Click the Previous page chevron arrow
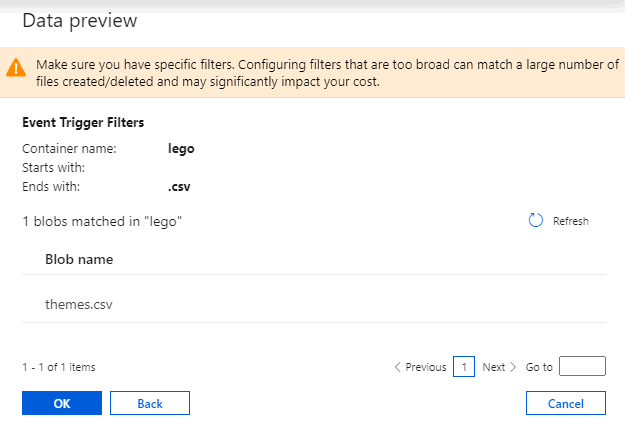The height and width of the screenshot is (430, 625). pos(397,367)
